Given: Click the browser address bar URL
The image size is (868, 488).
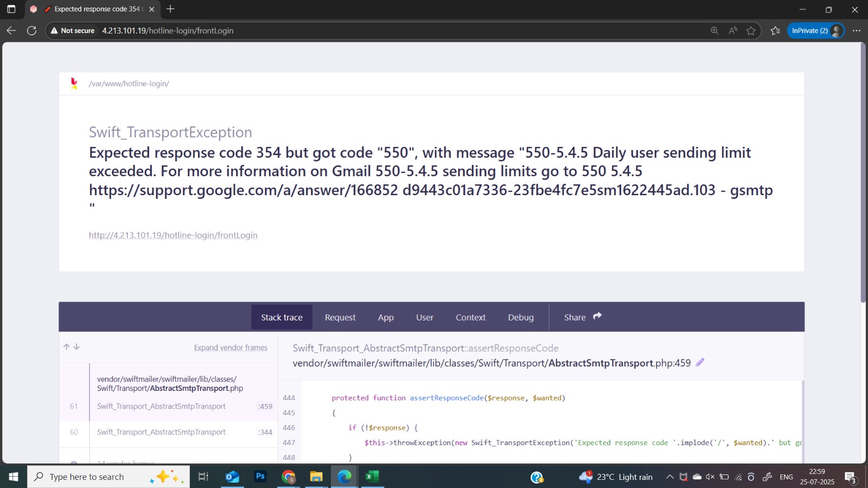Looking at the screenshot, I should tap(168, 31).
